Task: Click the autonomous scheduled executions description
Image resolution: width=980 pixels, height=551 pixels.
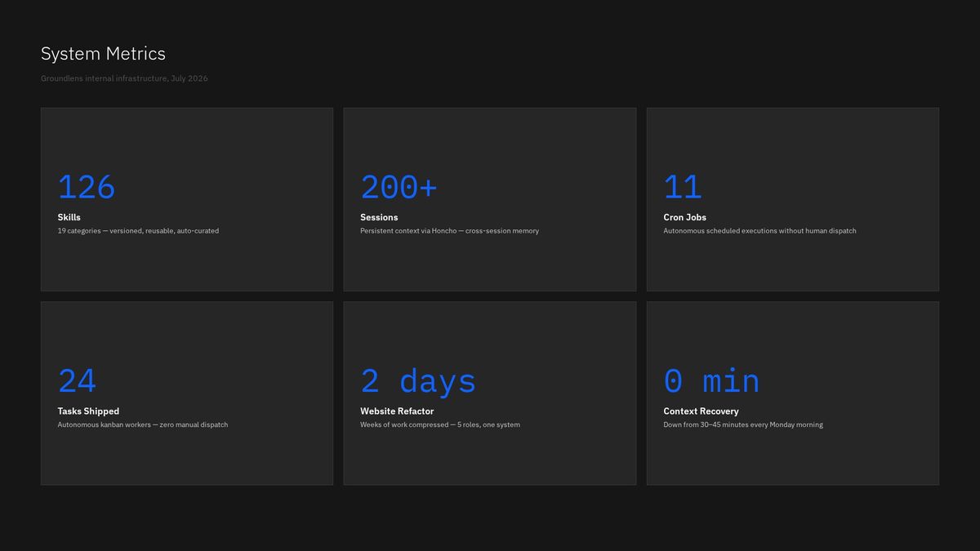Action: coord(759,231)
